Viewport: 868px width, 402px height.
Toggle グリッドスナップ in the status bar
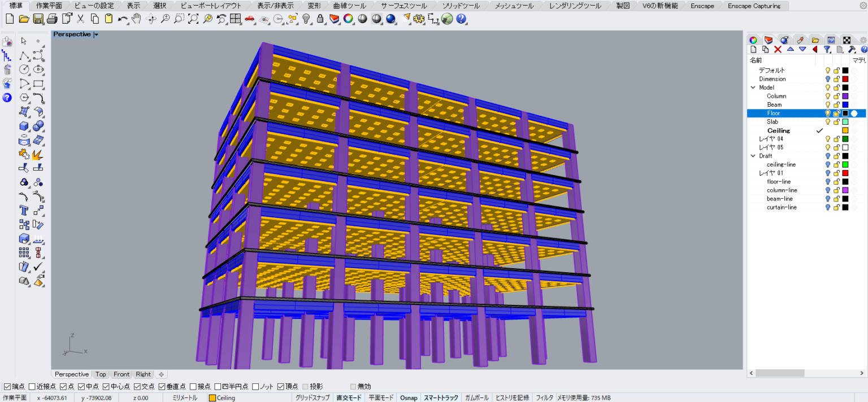click(313, 398)
